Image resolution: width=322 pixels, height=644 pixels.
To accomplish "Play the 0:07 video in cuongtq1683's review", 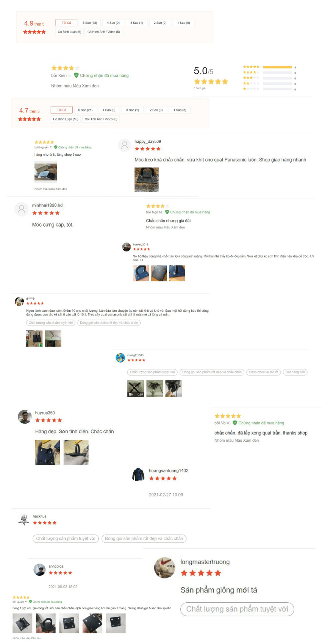I will [136, 388].
